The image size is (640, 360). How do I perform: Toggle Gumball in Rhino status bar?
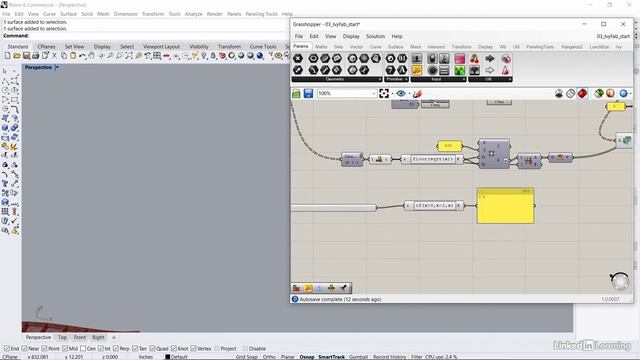coord(358,357)
